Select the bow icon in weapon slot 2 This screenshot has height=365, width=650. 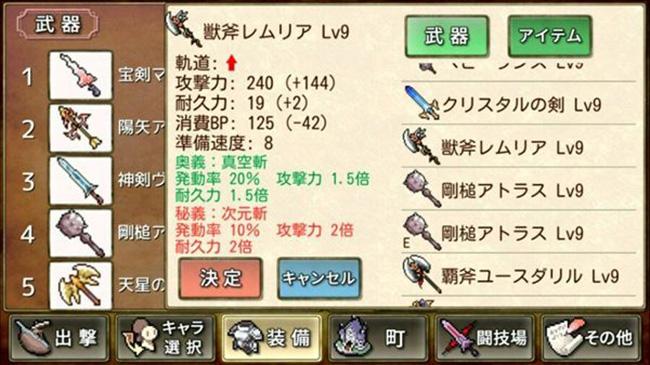[80, 128]
